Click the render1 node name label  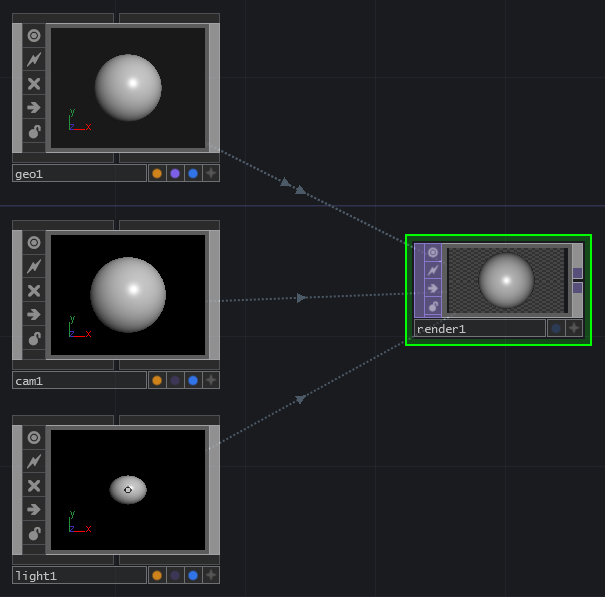(x=479, y=328)
